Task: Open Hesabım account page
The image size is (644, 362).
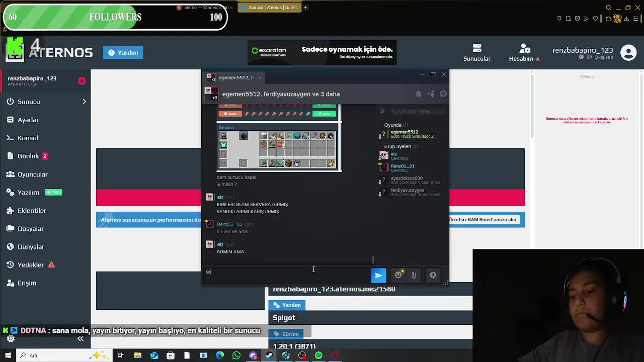Action: tap(524, 52)
